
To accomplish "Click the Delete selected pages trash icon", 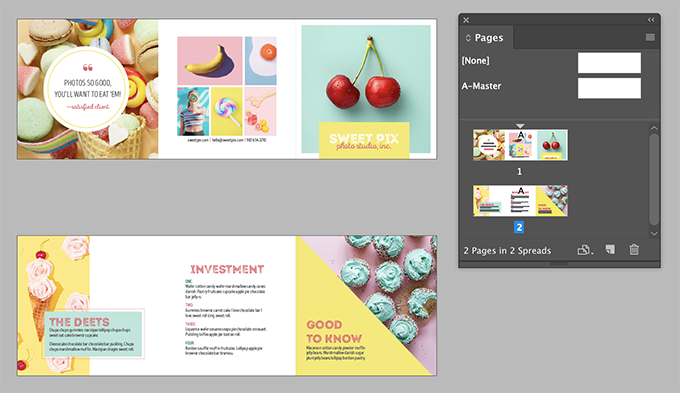I will click(634, 249).
